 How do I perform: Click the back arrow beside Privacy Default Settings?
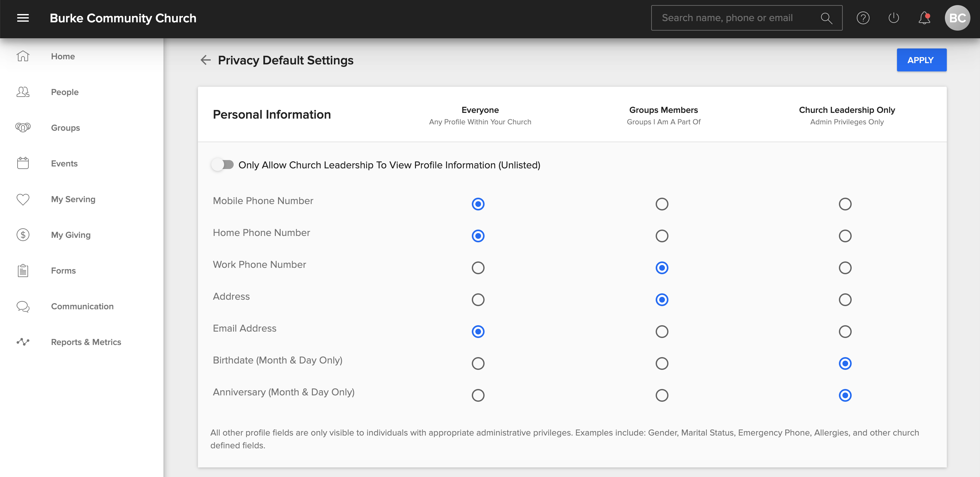coord(206,60)
